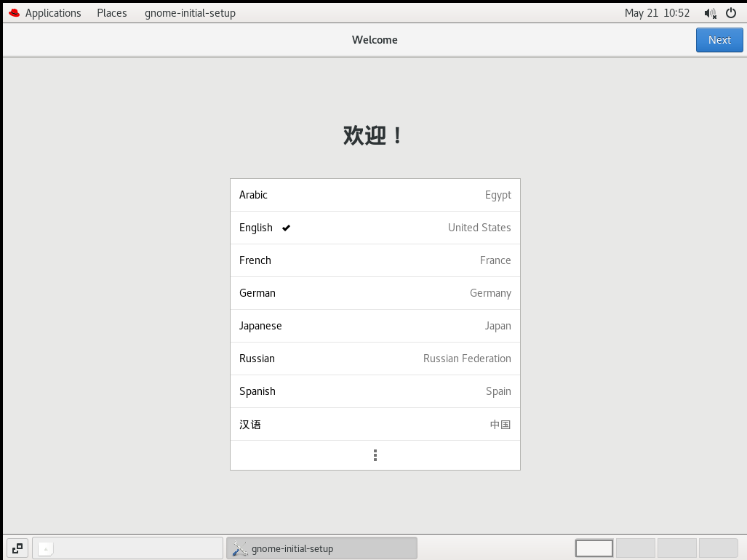Switch to first workspace in pager
Viewport: 747px width, 560px height.
[x=594, y=548]
